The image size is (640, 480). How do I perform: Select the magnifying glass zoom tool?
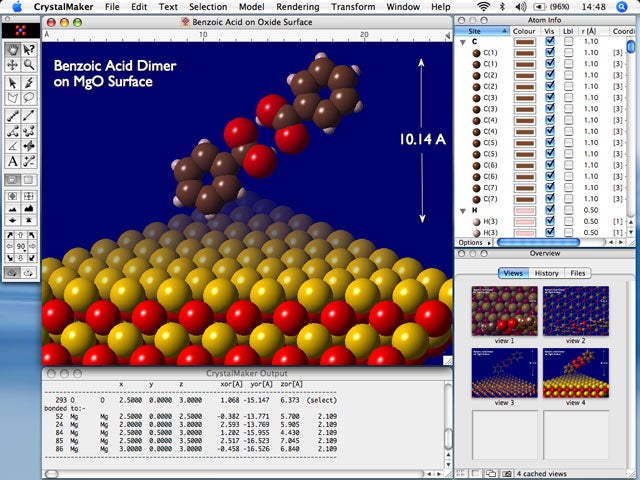click(29, 65)
